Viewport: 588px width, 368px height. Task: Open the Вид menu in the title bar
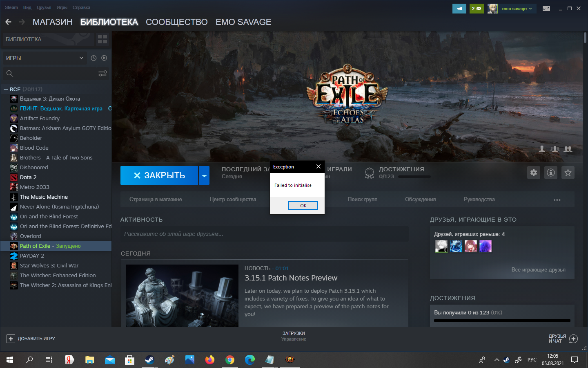pos(27,7)
